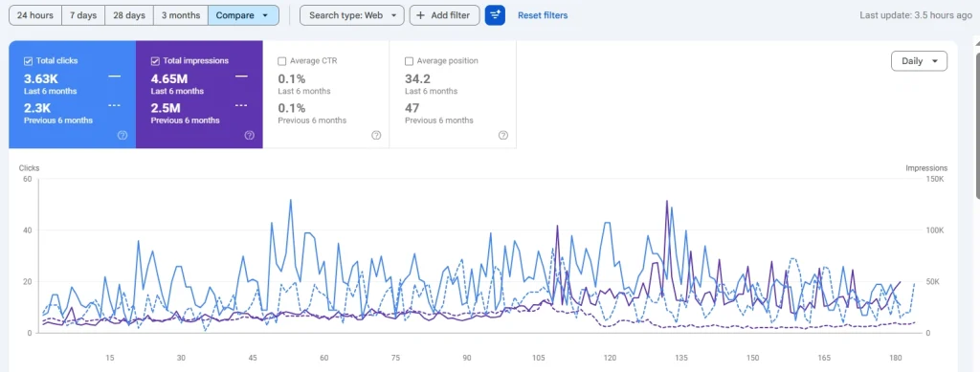Select the 7 days date range
This screenshot has height=372, width=980.
(x=83, y=15)
